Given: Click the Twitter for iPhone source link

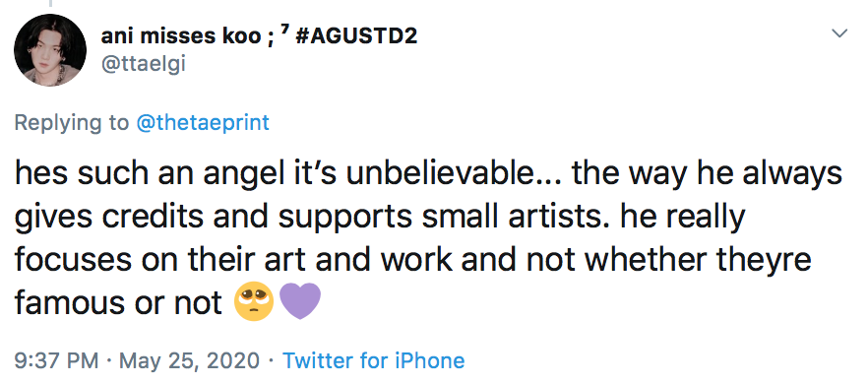Looking at the screenshot, I should pos(374,360).
